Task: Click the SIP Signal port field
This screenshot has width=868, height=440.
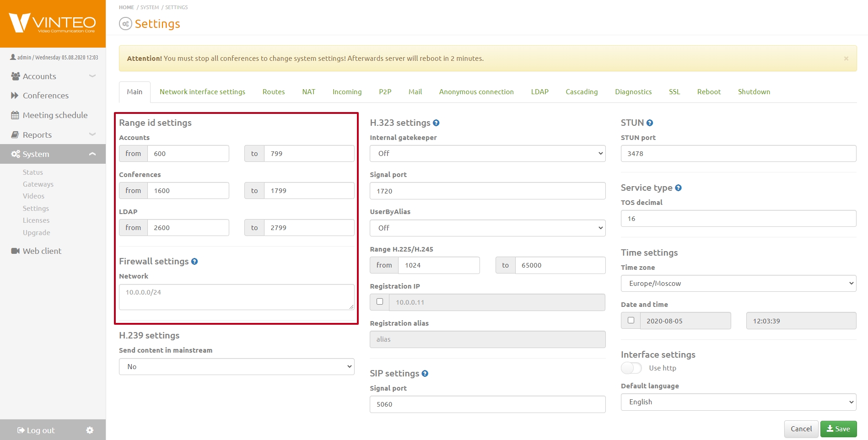Action: click(x=488, y=404)
